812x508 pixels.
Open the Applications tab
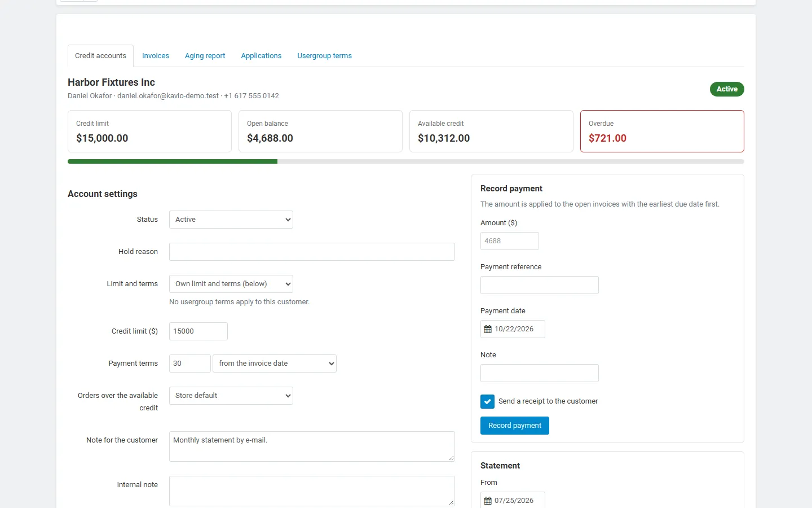261,56
